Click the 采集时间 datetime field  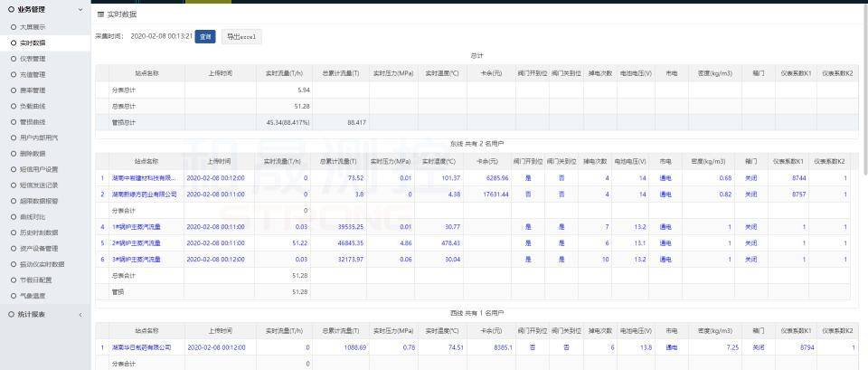(x=161, y=36)
